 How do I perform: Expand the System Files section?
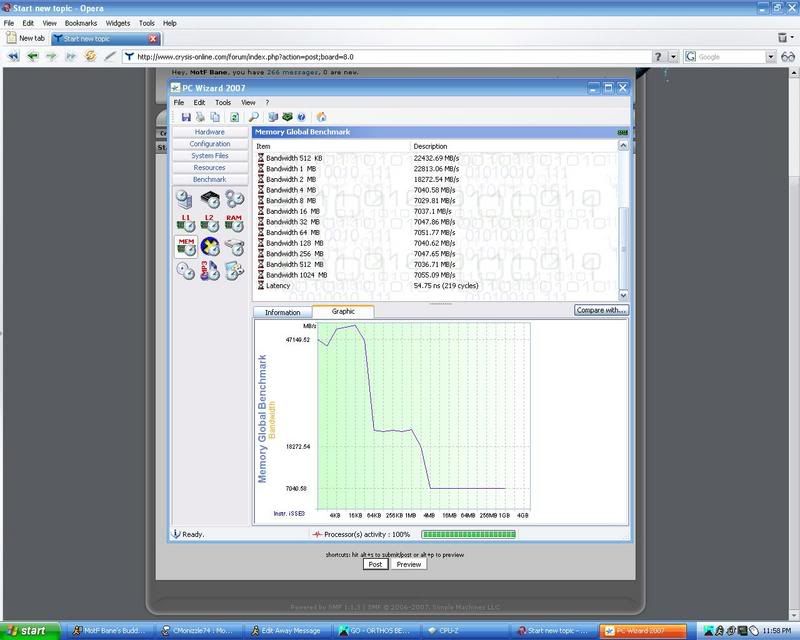point(210,156)
